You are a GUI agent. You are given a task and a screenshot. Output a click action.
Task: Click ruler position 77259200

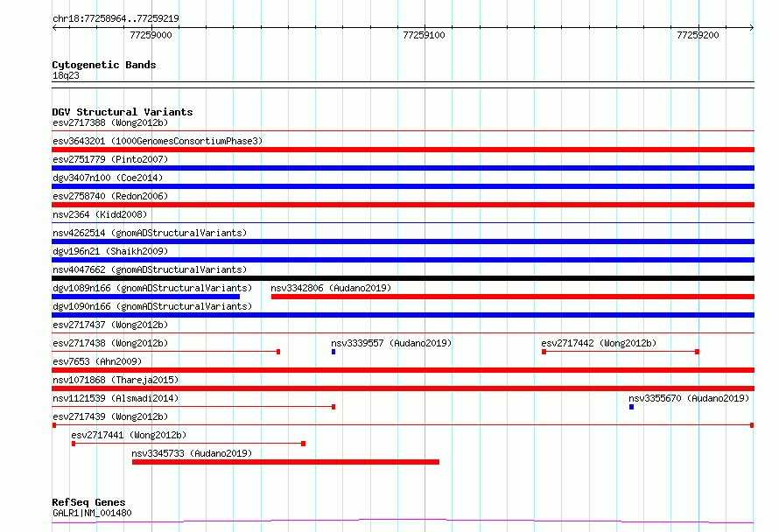(698, 35)
